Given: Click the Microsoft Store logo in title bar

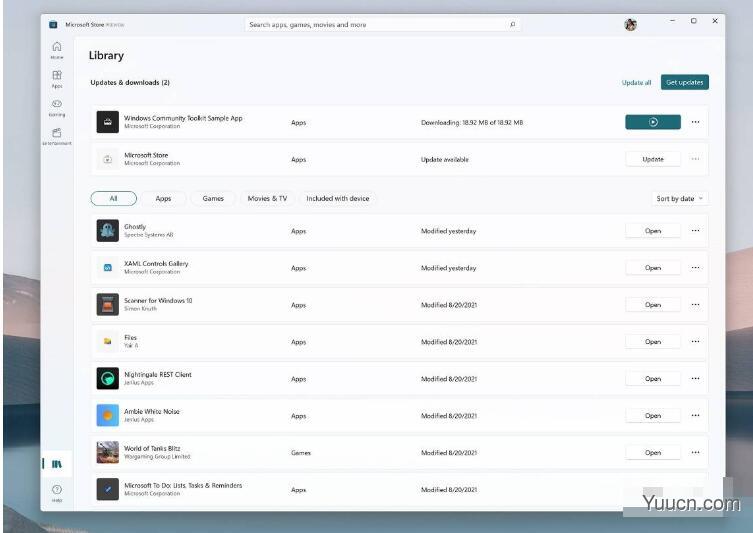Looking at the screenshot, I should point(53,24).
